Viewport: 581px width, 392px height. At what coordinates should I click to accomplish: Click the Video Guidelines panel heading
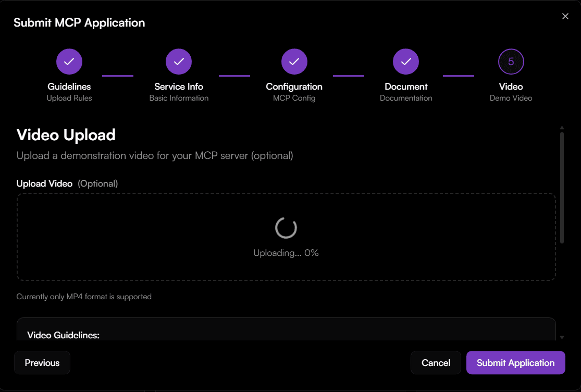[63, 335]
